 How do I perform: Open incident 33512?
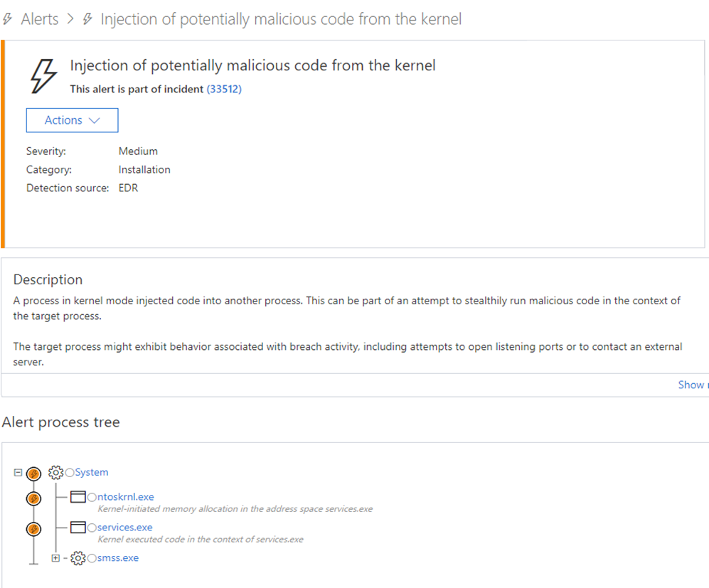tap(225, 89)
